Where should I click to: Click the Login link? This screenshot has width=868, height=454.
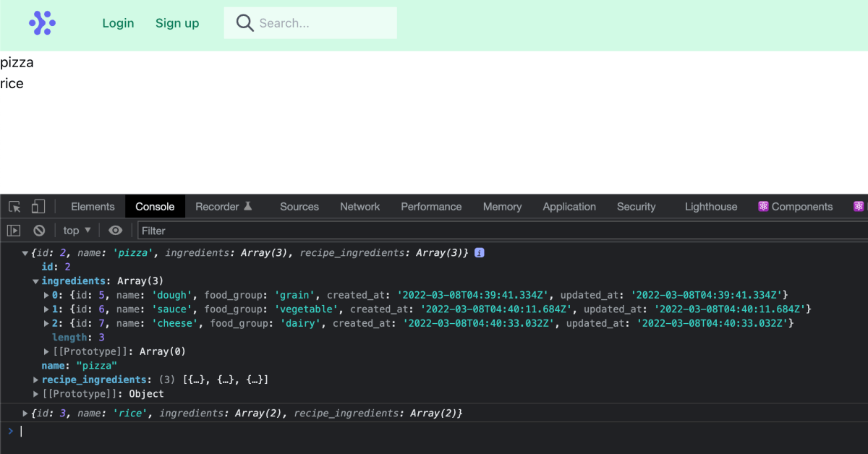[x=118, y=22]
